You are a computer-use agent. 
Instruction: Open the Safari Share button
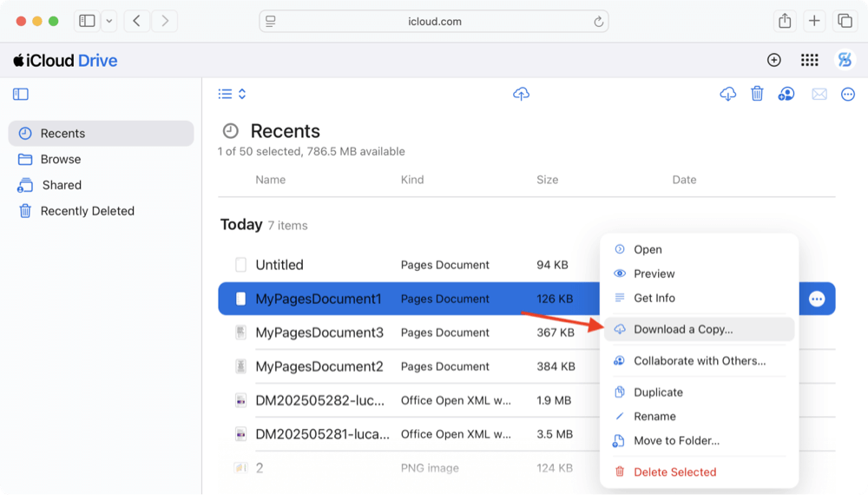point(785,21)
